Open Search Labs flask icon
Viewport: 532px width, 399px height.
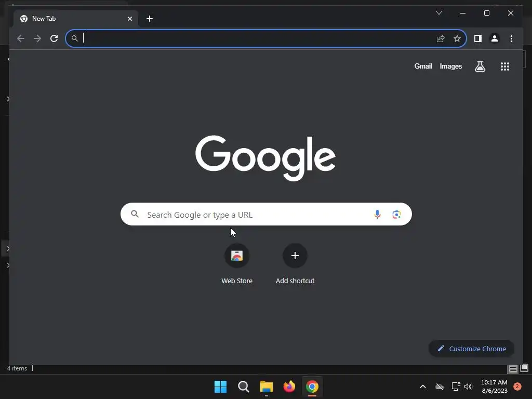[x=480, y=66]
